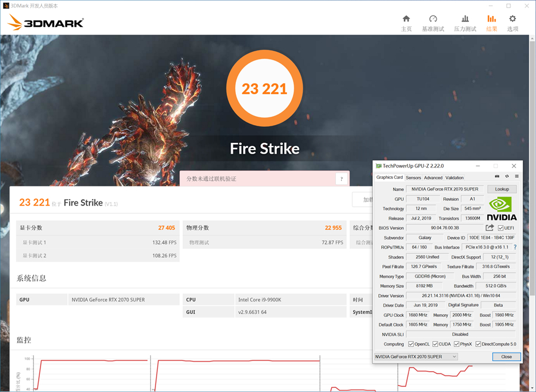Click the graphics score value 27 405
The image size is (536, 392).
point(167,228)
